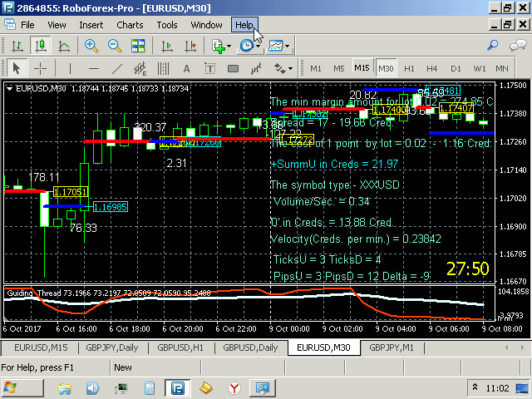This screenshot has width=532, height=399.
Task: Switch to the EURUSD,M15 chart tab
Action: [x=41, y=347]
